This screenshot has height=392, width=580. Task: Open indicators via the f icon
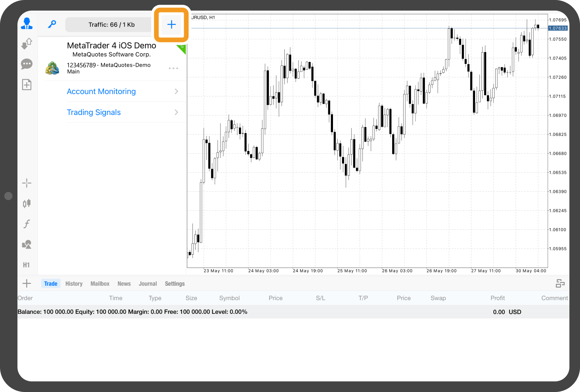coord(27,224)
